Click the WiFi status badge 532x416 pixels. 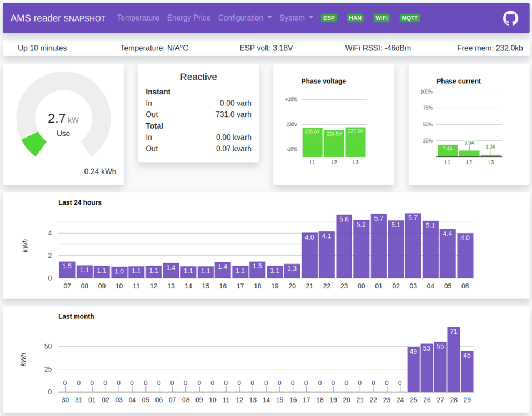coord(382,18)
